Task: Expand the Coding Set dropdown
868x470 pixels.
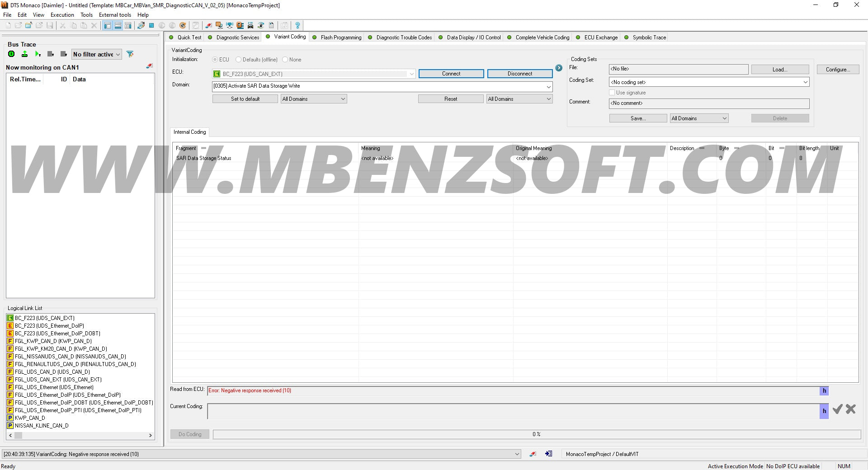Action: [x=805, y=82]
